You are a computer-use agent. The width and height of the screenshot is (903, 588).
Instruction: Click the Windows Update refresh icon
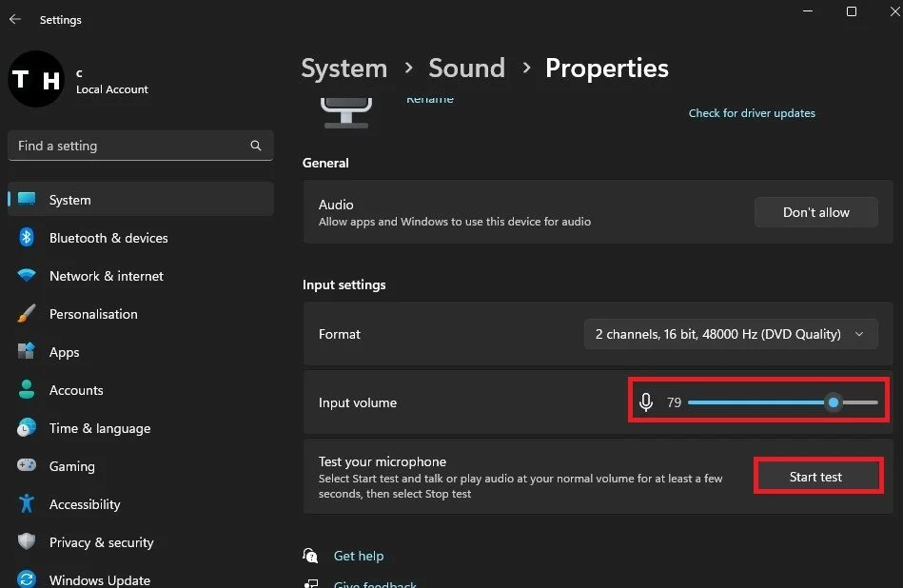tap(27, 578)
